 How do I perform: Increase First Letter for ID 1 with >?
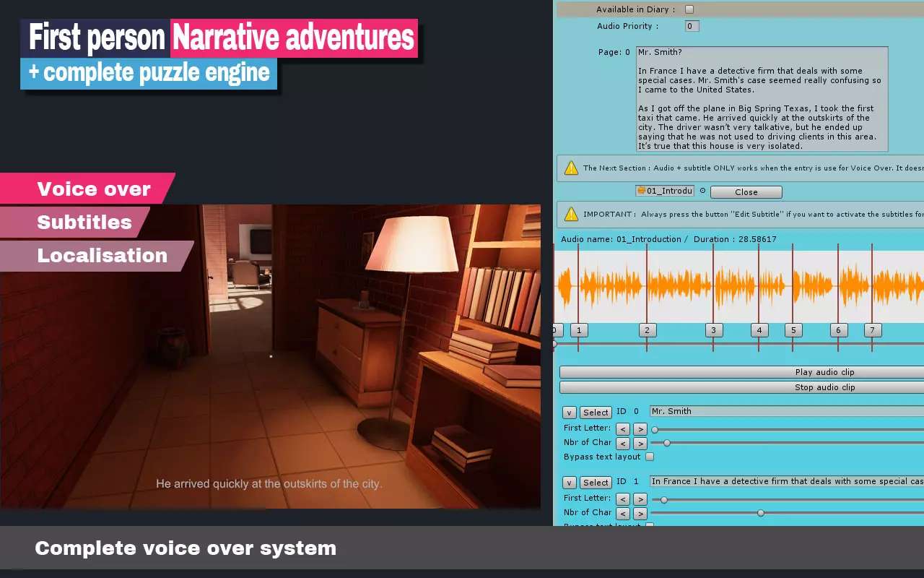640,499
